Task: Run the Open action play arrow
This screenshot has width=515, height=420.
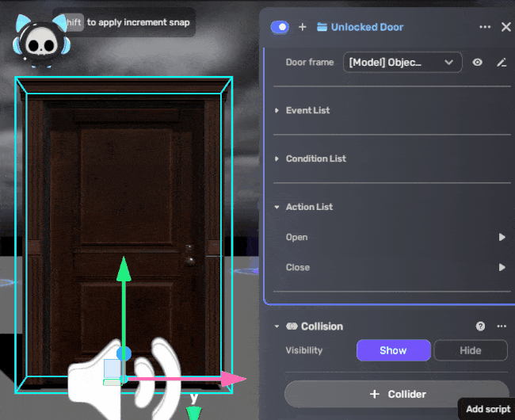Action: 502,237
